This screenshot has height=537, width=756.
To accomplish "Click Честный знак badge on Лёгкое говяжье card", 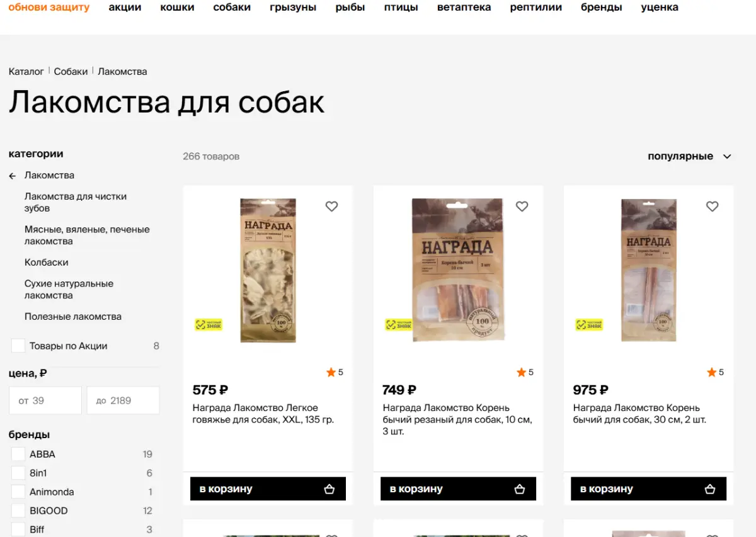I will pyautogui.click(x=209, y=324).
